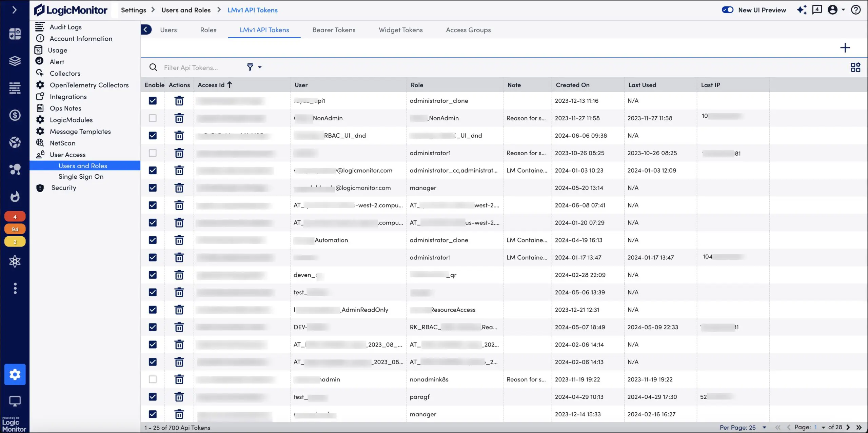Click the monitor screen icon in left rail

[x=15, y=401]
